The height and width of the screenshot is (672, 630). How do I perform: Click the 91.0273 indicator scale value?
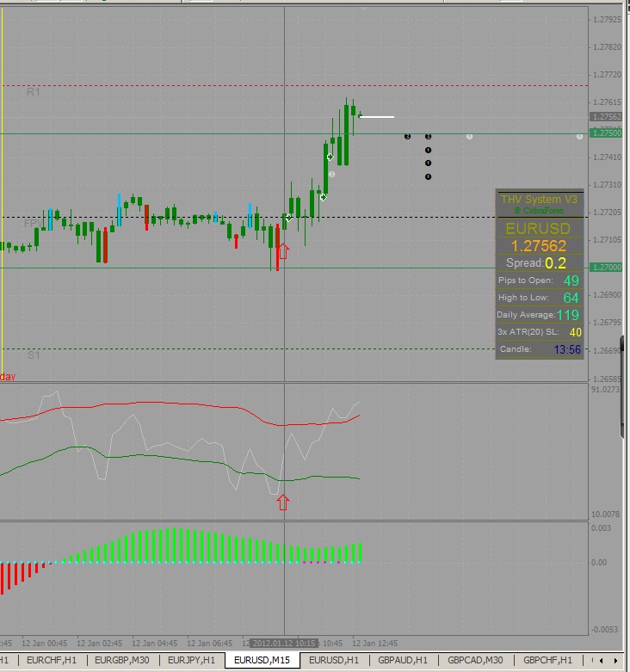[605, 390]
